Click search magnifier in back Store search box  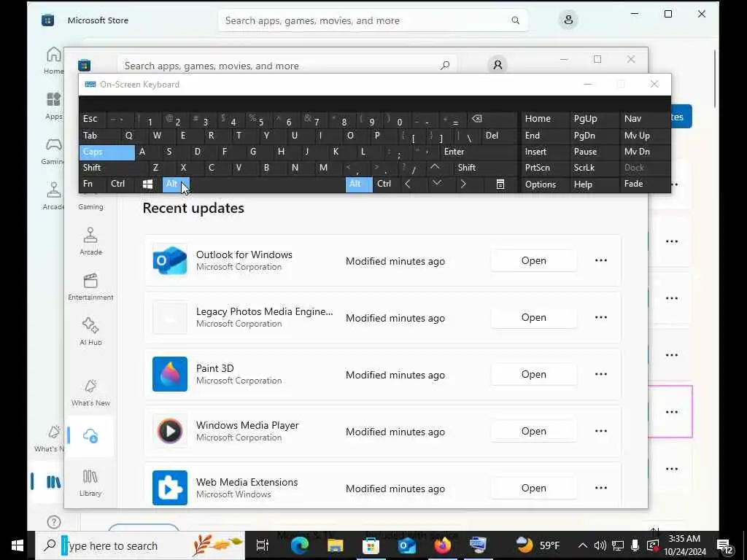[516, 20]
